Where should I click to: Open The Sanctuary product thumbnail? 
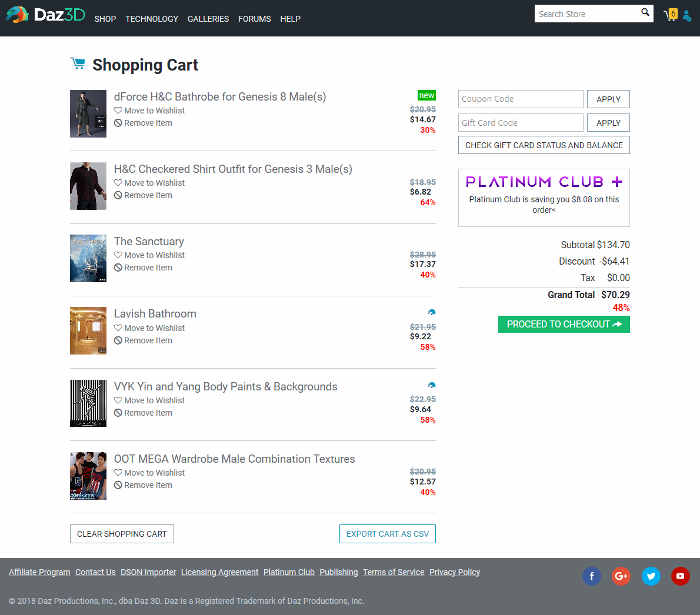click(x=88, y=258)
